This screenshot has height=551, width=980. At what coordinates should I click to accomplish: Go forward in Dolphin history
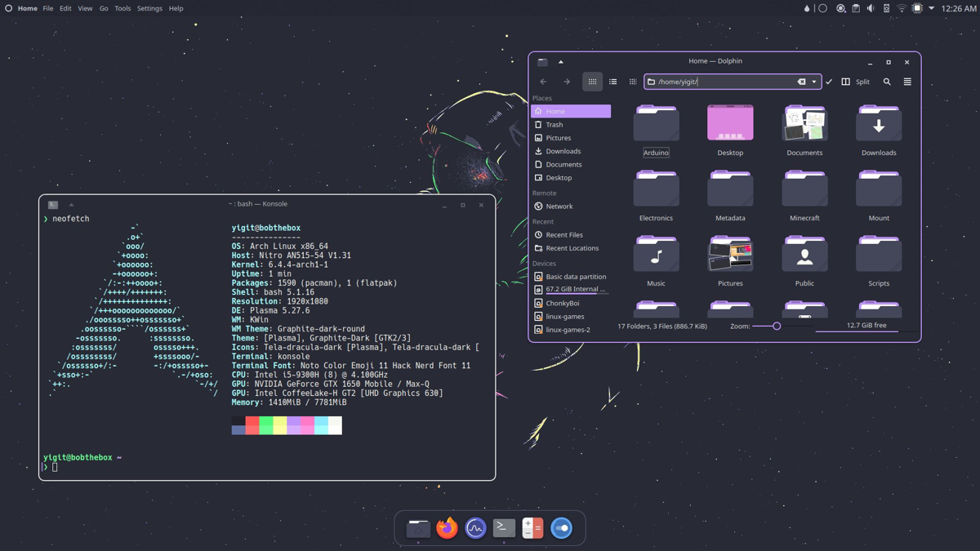point(566,82)
